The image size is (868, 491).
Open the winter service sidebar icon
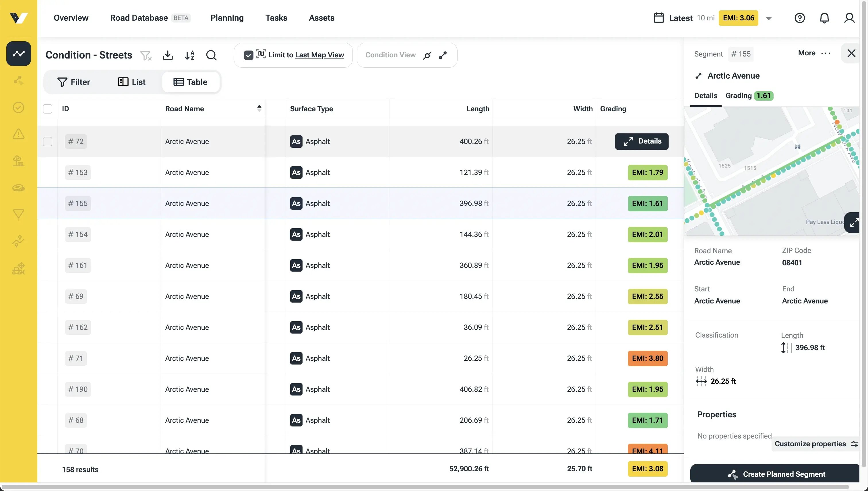coord(19,268)
